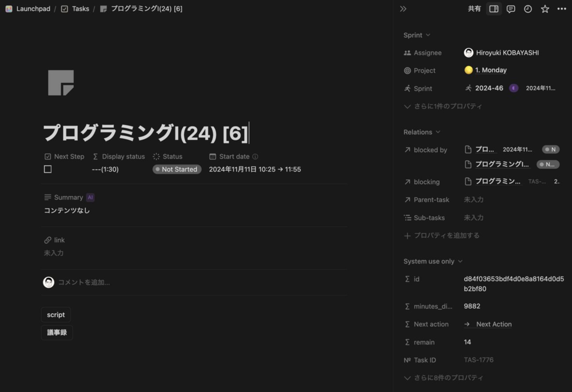
Task: Open the blocking task プログラミン...
Action: (498, 181)
